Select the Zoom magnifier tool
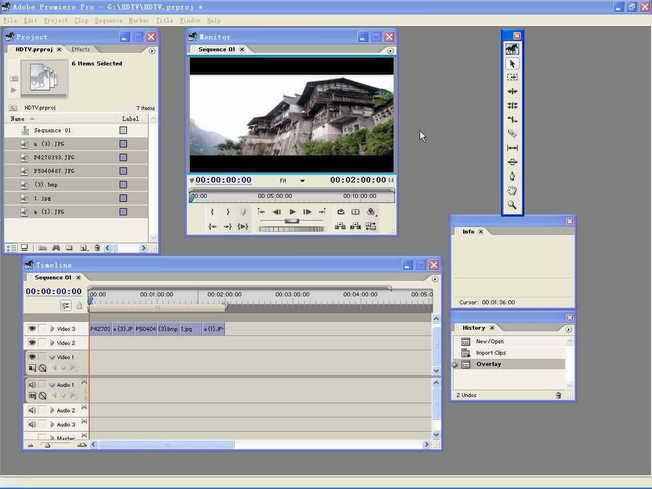This screenshot has width=652, height=489. 512,204
